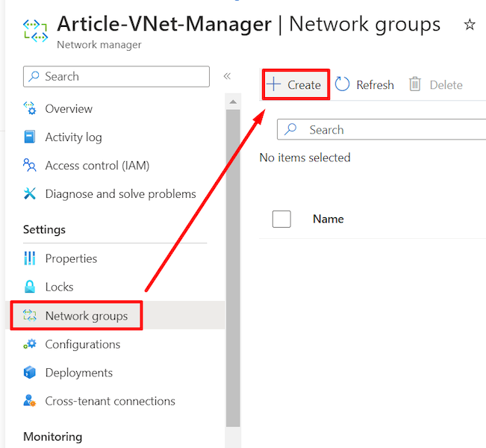Click the Deployments cube icon
The height and width of the screenshot is (448, 486).
pos(30,373)
